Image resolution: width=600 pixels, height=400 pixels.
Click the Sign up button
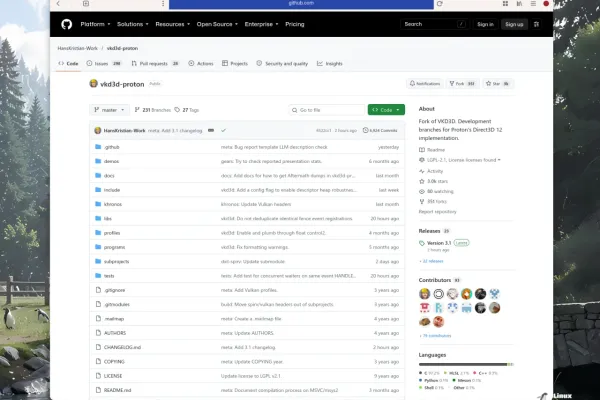[x=514, y=24]
